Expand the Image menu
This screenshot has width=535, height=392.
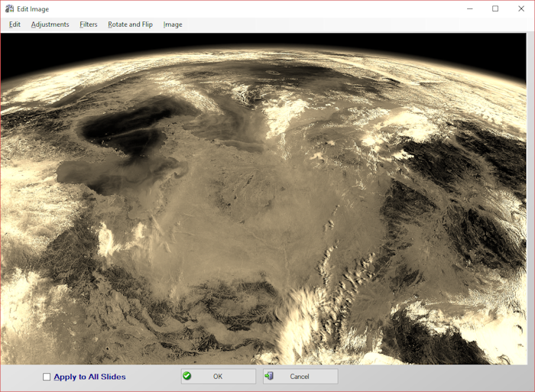[173, 24]
